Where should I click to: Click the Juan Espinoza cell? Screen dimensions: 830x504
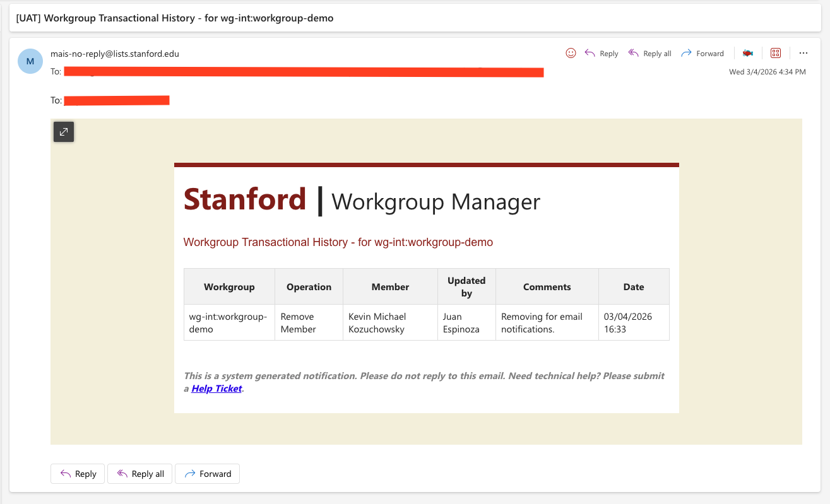pyautogui.click(x=466, y=323)
